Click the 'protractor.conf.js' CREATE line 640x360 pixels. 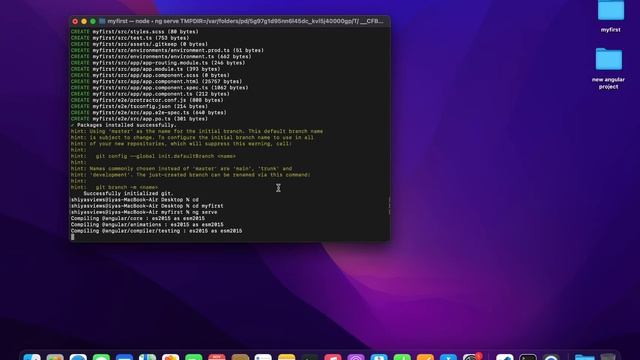pyautogui.click(x=147, y=100)
